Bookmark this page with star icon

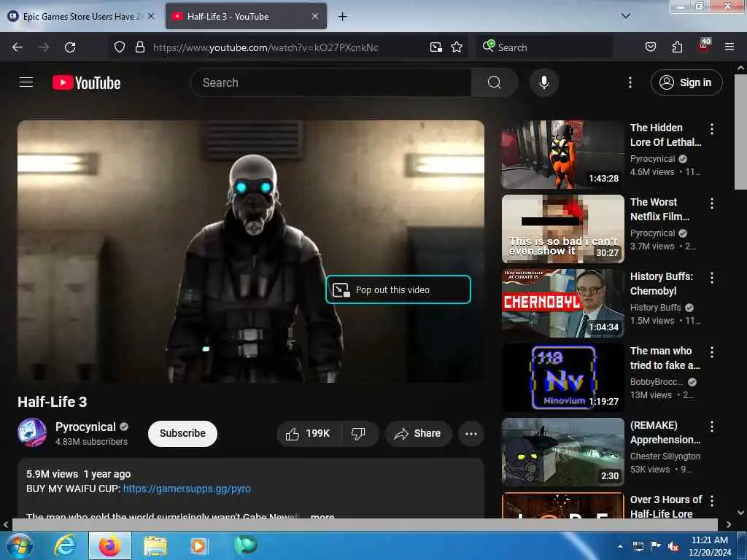457,47
